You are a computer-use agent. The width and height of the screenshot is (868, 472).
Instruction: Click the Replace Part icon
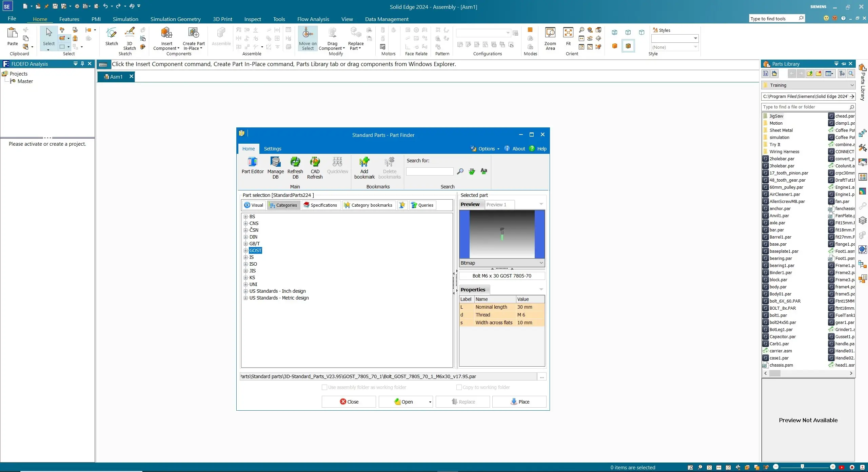356,38
